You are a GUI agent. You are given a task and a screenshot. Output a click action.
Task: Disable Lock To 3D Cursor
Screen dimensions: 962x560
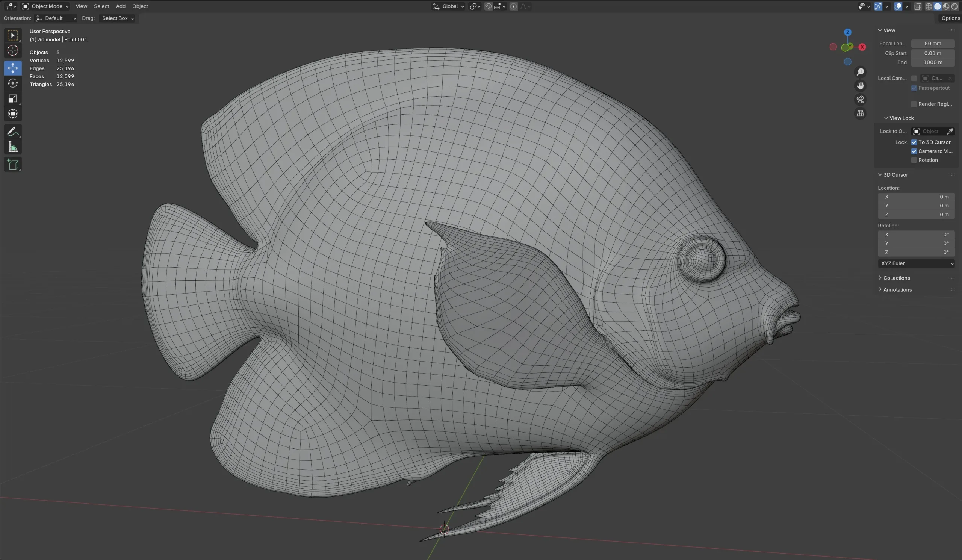tap(914, 142)
